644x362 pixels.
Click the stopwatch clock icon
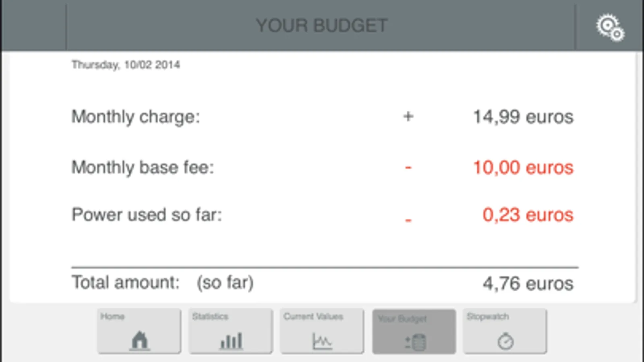point(505,341)
